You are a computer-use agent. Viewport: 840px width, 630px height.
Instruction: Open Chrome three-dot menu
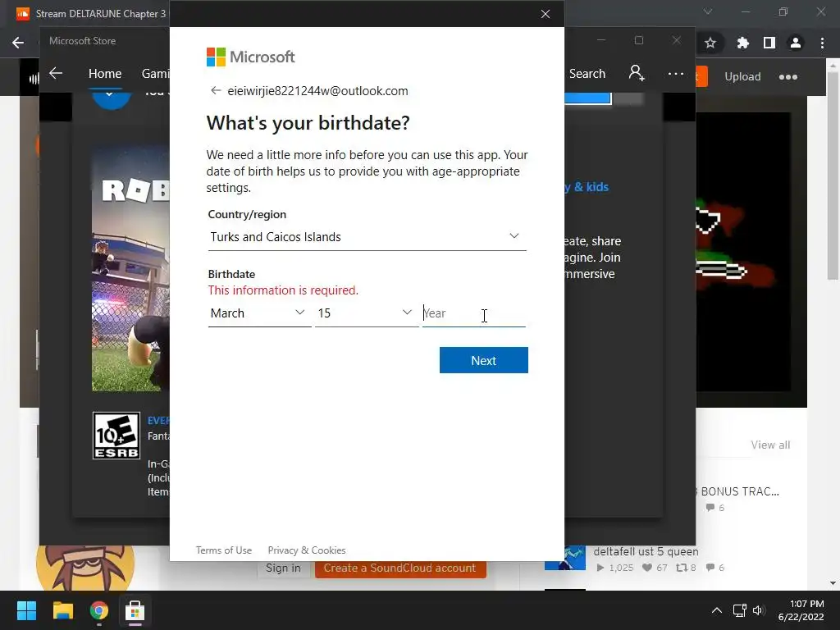(822, 43)
